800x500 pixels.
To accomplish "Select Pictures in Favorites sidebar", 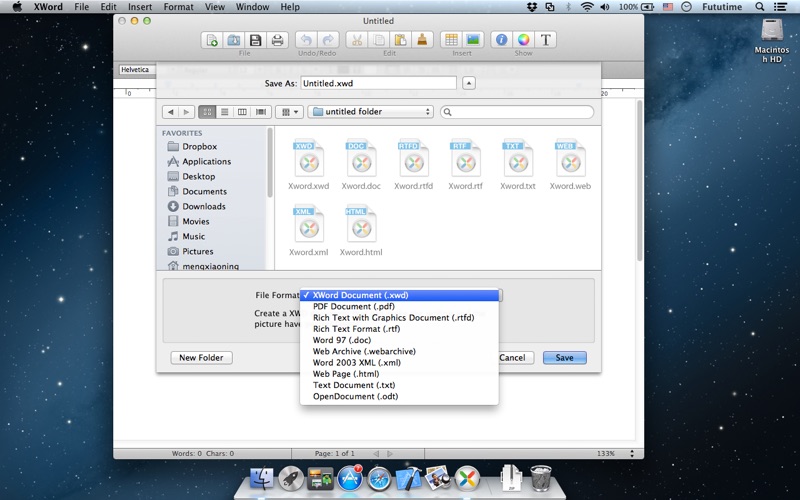I will 197,252.
